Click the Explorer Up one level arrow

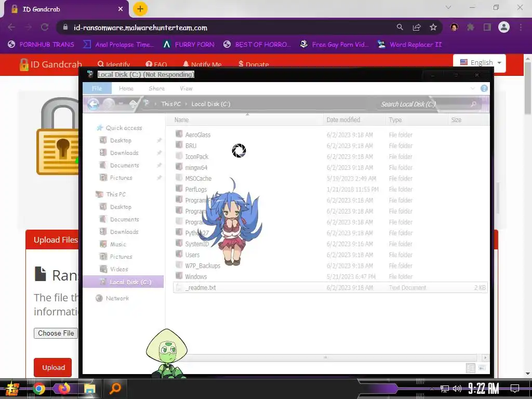pyautogui.click(x=133, y=104)
